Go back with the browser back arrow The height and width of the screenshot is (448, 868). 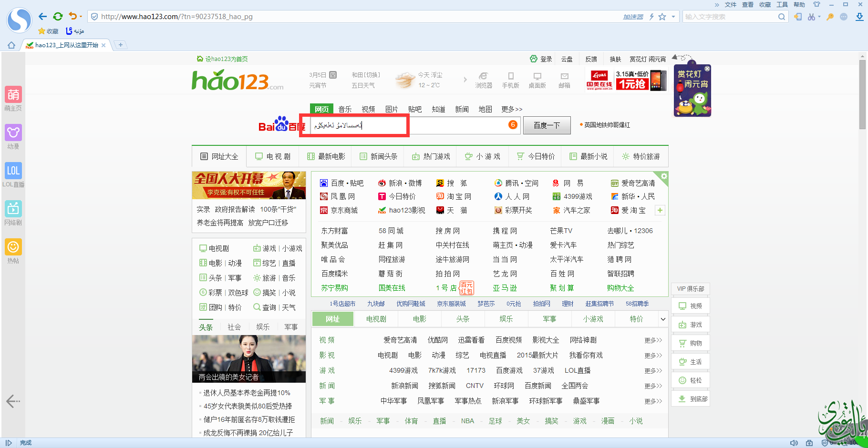(x=42, y=17)
